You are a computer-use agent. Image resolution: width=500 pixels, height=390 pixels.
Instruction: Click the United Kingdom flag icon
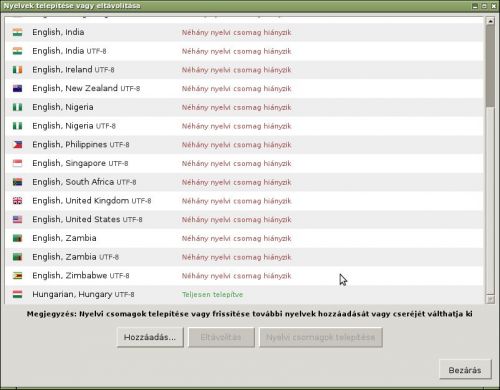click(17, 201)
